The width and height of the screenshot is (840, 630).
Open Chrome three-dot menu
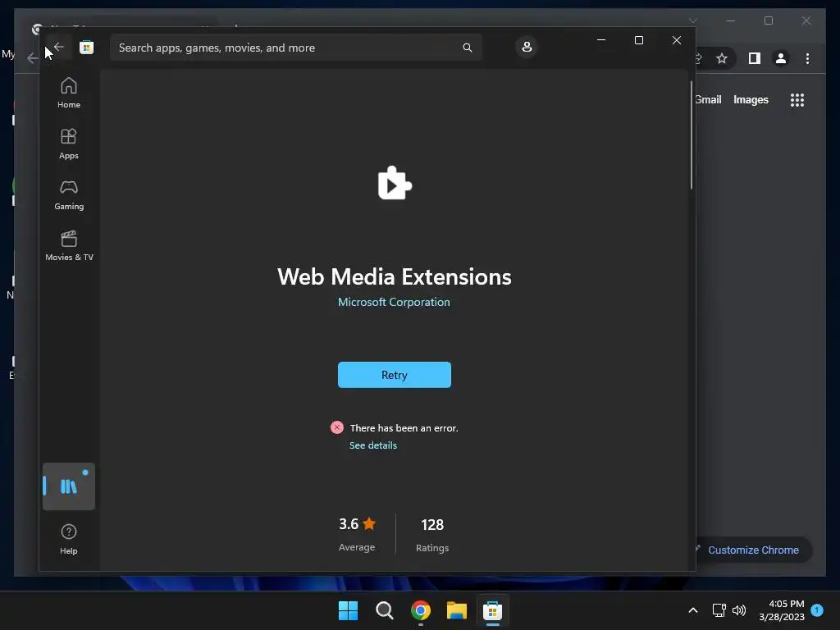coord(807,58)
